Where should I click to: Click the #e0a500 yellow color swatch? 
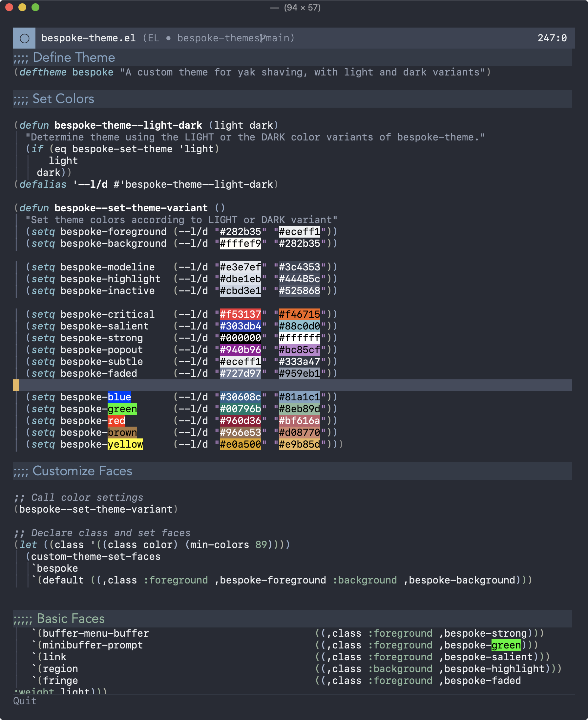241,444
